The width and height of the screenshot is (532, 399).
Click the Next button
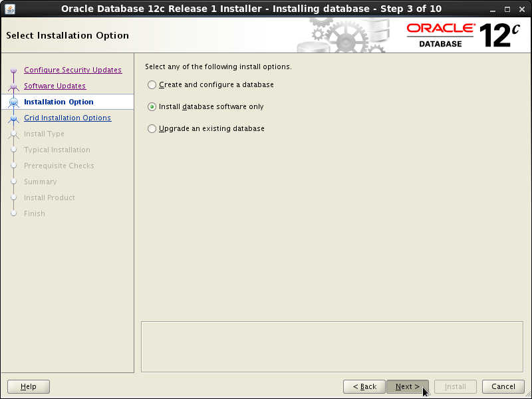coord(408,386)
